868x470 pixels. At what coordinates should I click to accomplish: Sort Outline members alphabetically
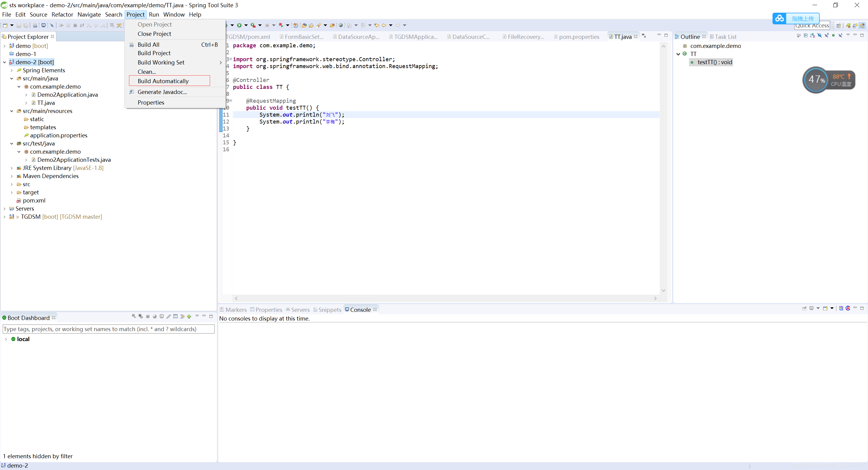813,35
